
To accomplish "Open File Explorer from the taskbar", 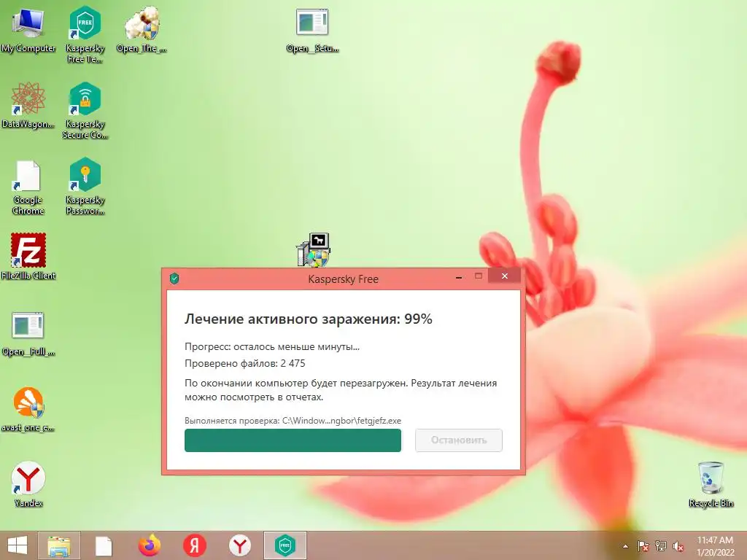I will tap(58, 545).
